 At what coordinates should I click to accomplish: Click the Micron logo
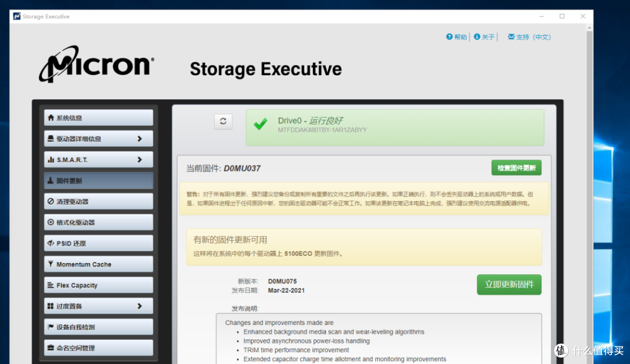click(x=96, y=64)
